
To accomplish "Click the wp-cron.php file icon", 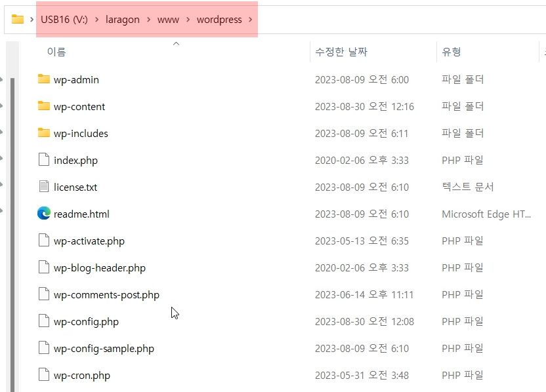I will 43,374.
